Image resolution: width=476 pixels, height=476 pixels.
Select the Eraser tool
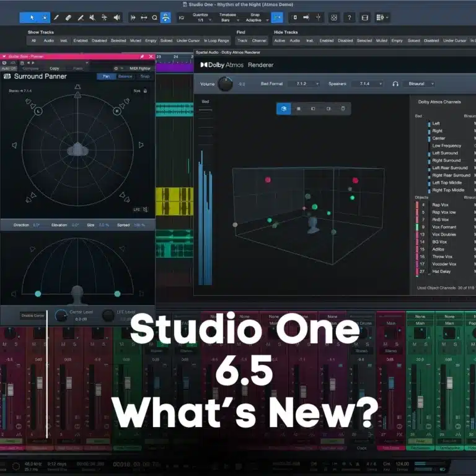(x=68, y=17)
